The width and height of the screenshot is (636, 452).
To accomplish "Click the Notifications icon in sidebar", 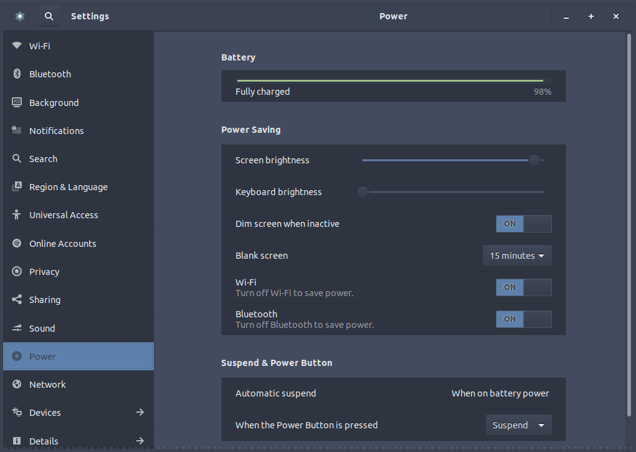I will click(17, 130).
